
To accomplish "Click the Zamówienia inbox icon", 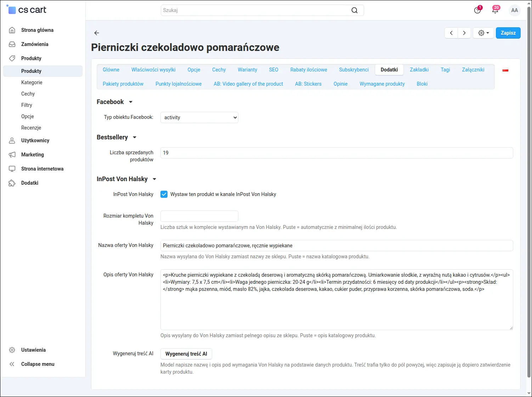I will 12,44.
